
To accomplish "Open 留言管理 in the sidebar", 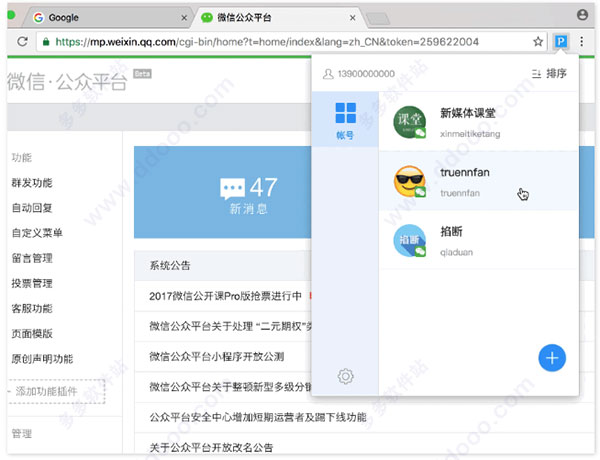I will (x=32, y=258).
